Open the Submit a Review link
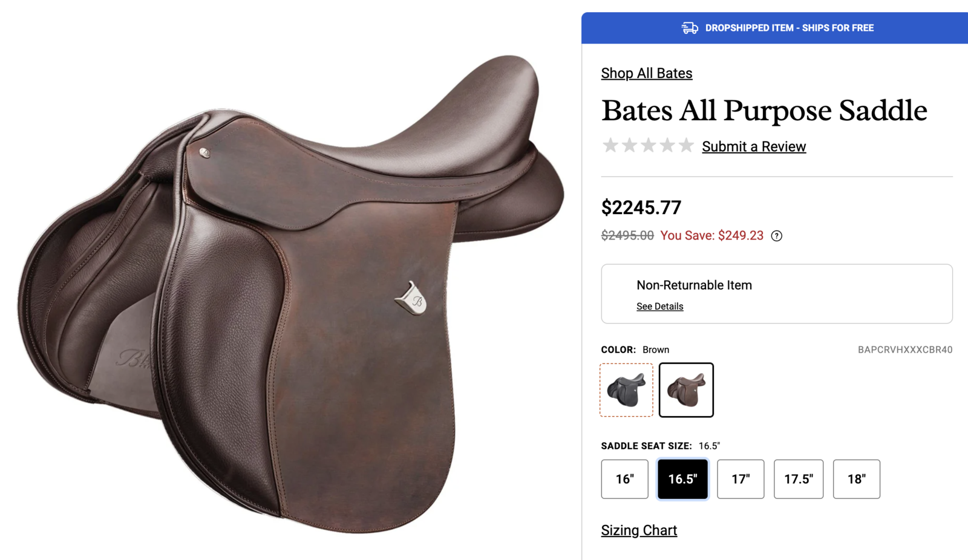Viewport: 968px width, 560px height. coord(754,146)
